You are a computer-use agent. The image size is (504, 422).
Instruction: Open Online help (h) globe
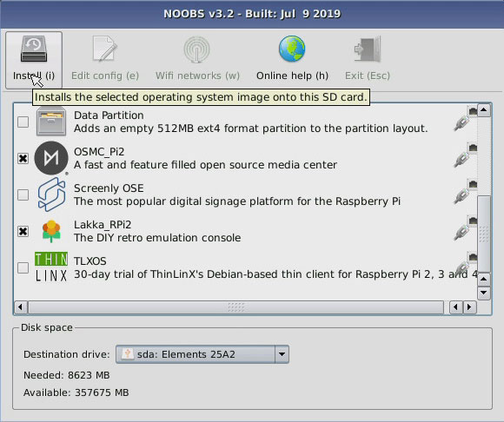click(292, 49)
